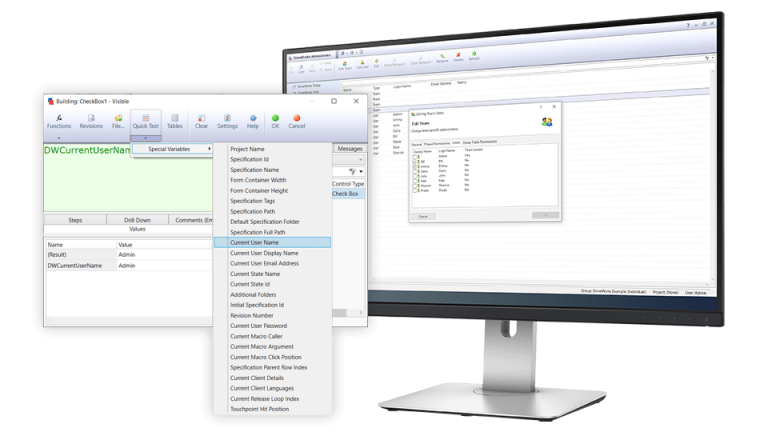
Task: Expand the Special Variables submenu
Action: [x=171, y=149]
